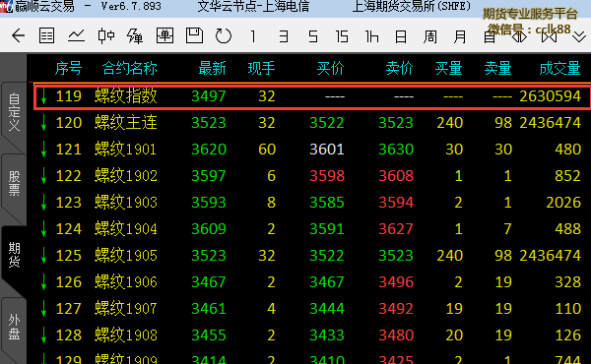Image resolution: width=591 pixels, height=364 pixels.
Task: Select the 螺纹1905 contract row
Action: [x=312, y=256]
